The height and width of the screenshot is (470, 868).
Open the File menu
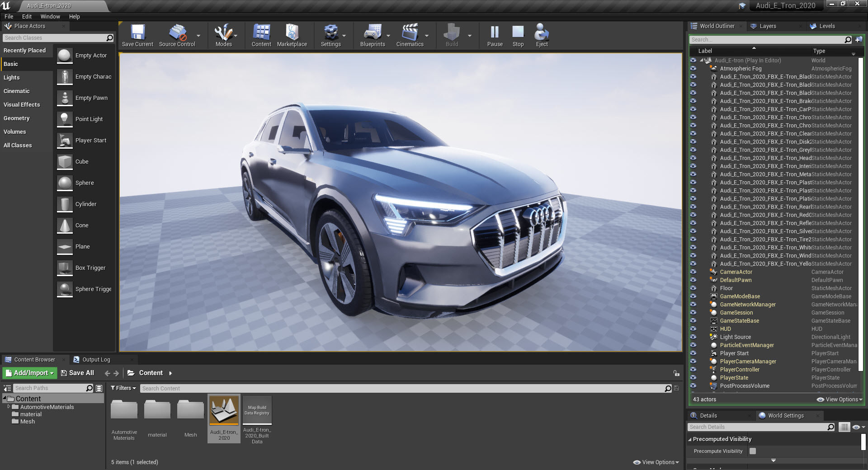[9, 16]
